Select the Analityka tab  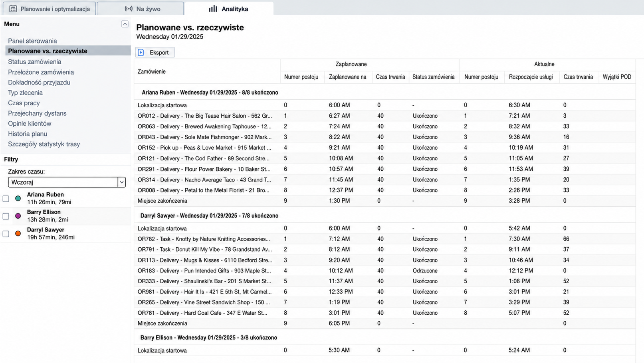click(x=229, y=8)
